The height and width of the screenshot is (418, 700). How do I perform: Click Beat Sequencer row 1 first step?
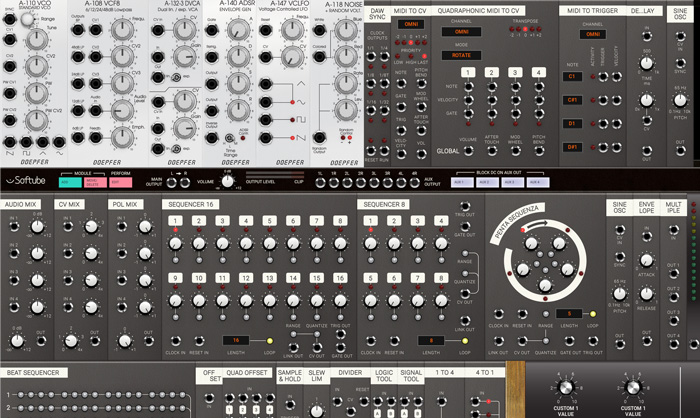click(x=21, y=395)
